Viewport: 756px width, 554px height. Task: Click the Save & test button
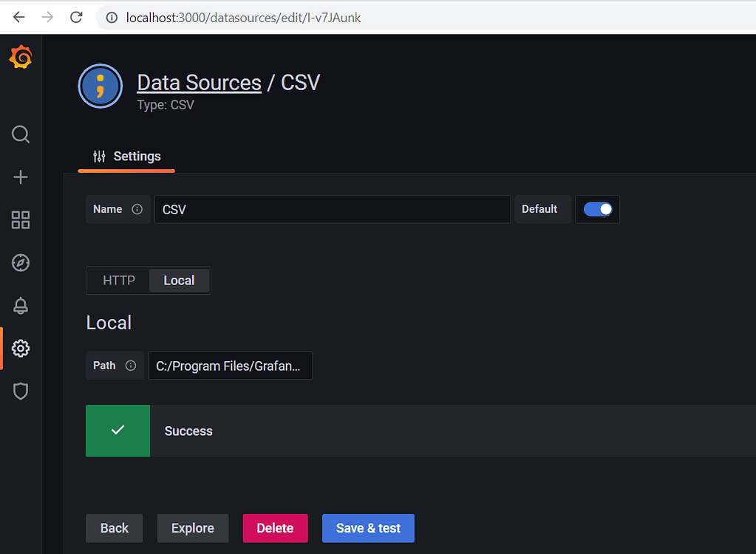(x=367, y=528)
